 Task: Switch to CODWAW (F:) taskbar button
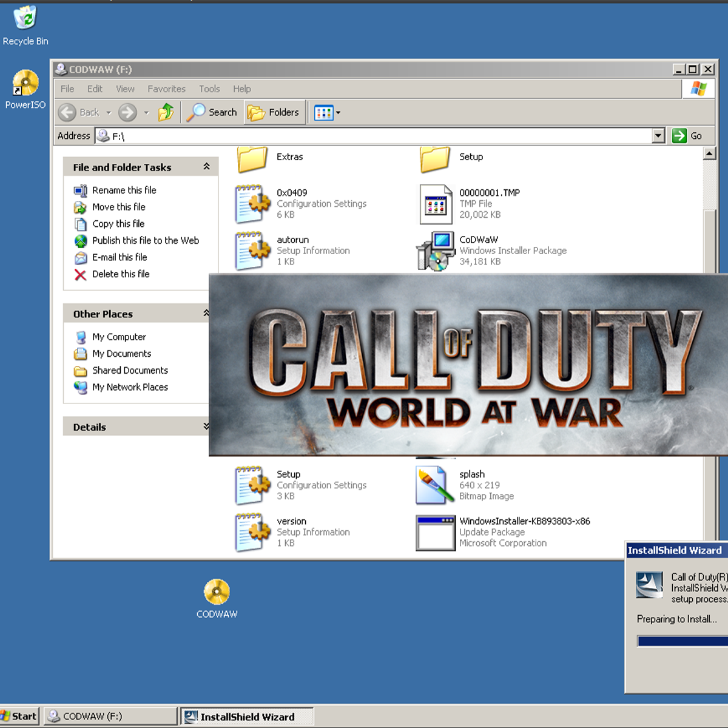point(110,716)
